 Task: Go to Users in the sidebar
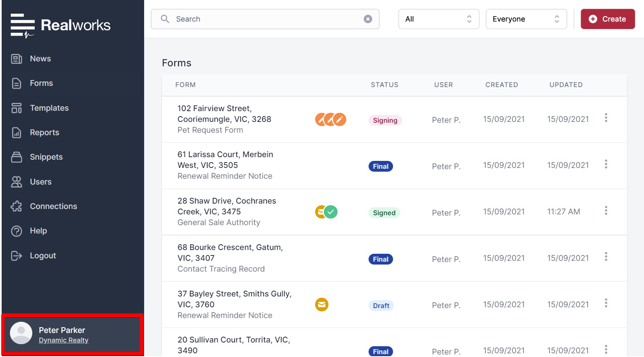tap(41, 182)
